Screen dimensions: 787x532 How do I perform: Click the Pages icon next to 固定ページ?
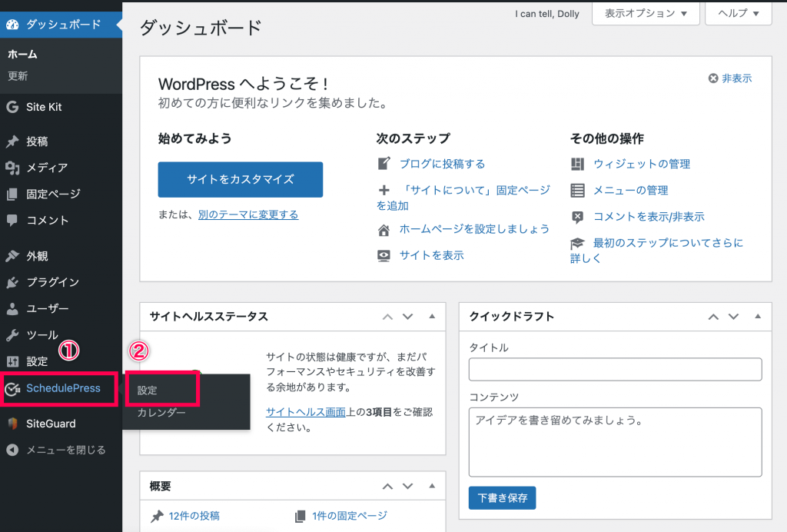(x=12, y=194)
